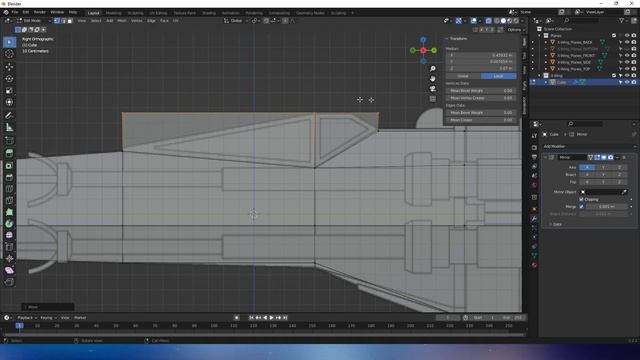Viewport: 640px width, 360px height.
Task: Toggle the Merge checkbox
Action: tap(581, 207)
